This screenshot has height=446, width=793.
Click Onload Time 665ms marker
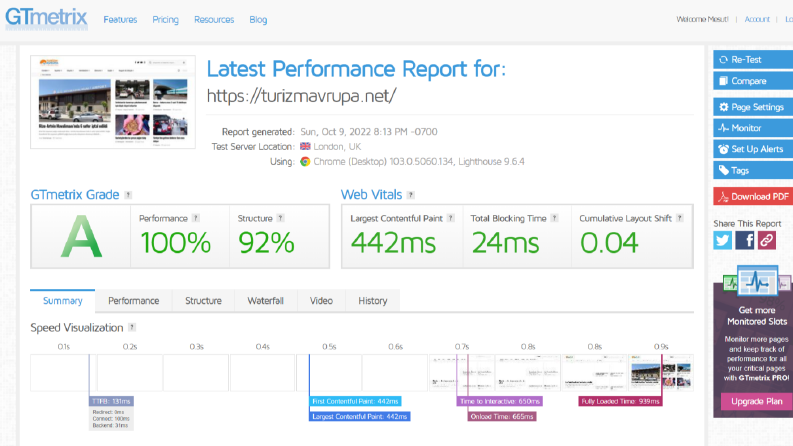click(x=502, y=416)
